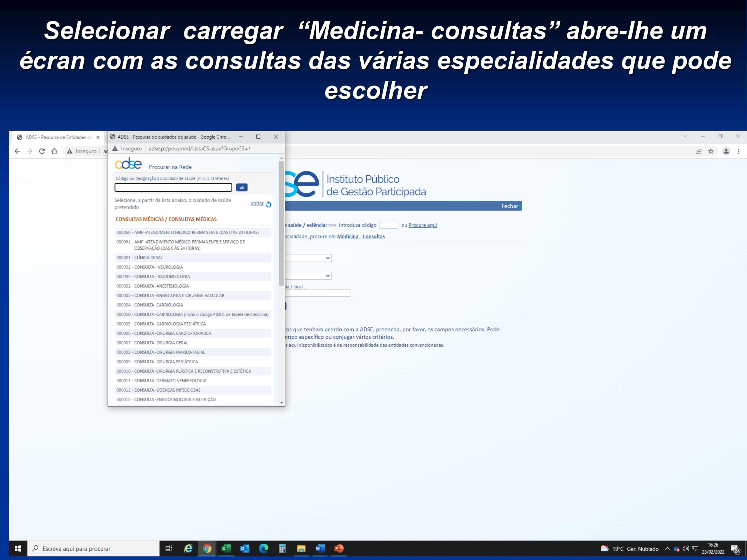This screenshot has width=747, height=560.
Task: Click the browser Back arrow
Action: [x=17, y=151]
